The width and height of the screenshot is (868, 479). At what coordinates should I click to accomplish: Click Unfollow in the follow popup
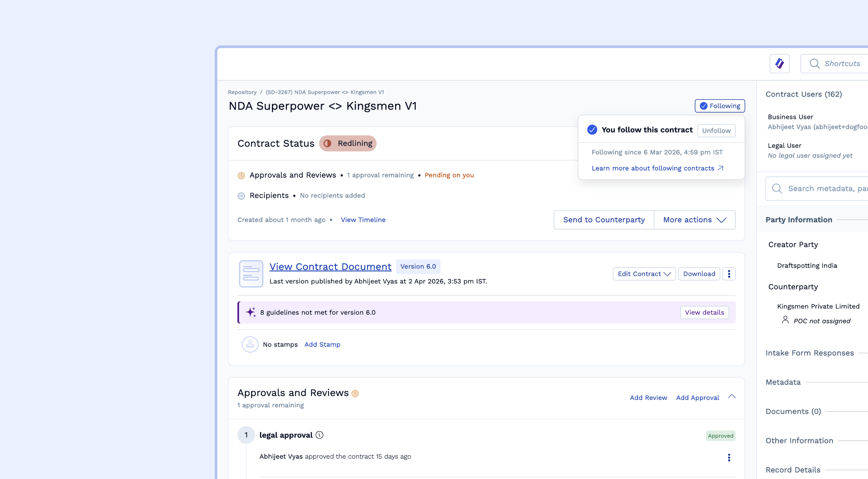pos(716,131)
